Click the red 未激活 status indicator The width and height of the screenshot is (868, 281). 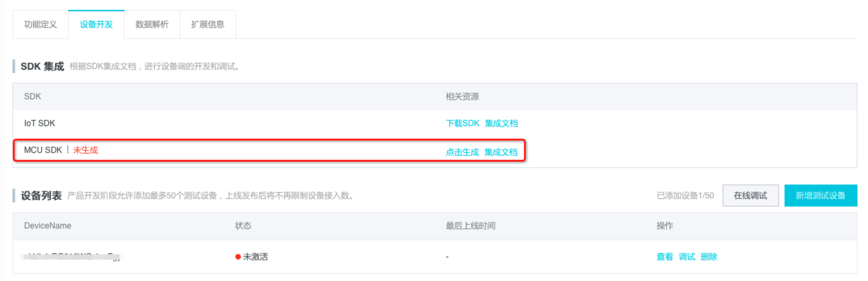point(252,257)
